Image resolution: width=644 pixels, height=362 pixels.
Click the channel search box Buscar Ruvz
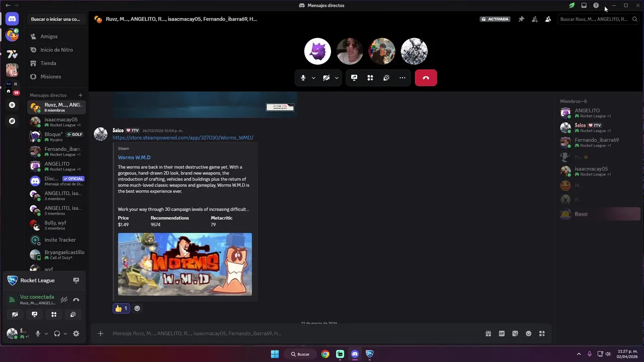[599, 19]
